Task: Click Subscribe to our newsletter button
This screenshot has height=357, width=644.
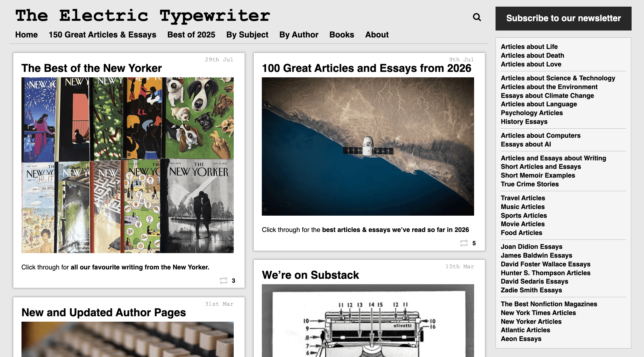Action: 563,18
